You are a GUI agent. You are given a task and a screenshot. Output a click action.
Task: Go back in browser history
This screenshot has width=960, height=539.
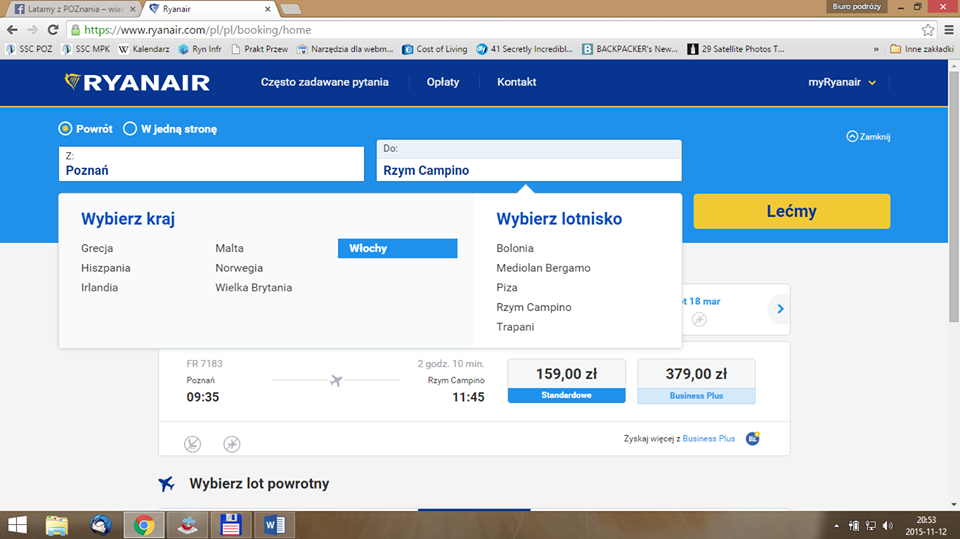12,29
